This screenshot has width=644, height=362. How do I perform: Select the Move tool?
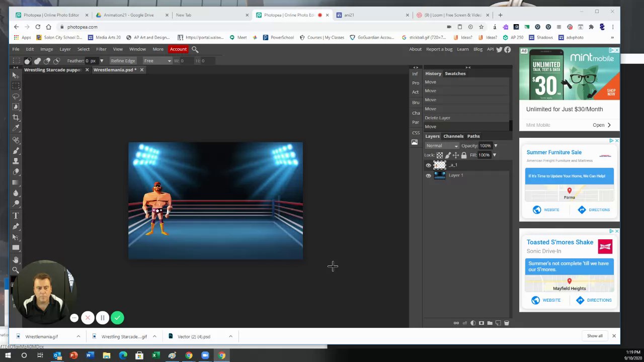click(16, 75)
